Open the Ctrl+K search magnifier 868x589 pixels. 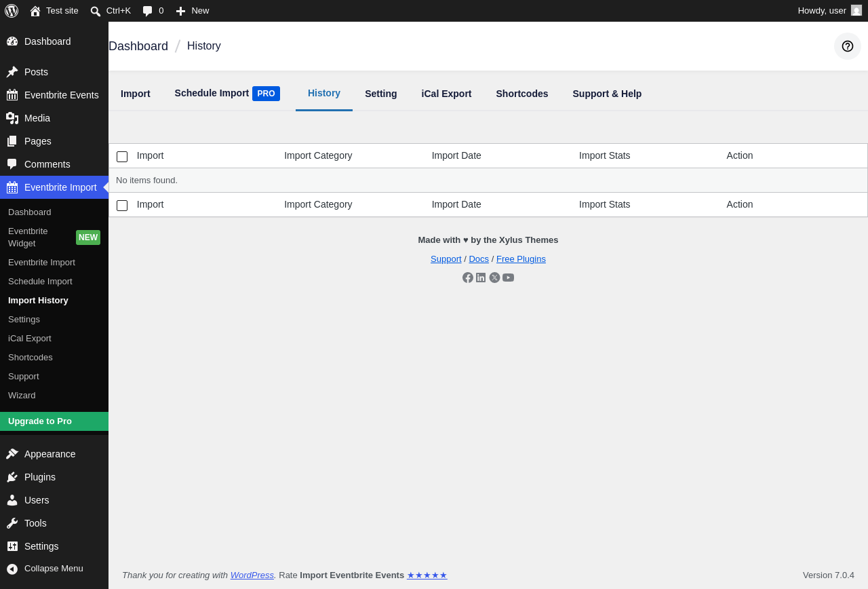coord(96,11)
